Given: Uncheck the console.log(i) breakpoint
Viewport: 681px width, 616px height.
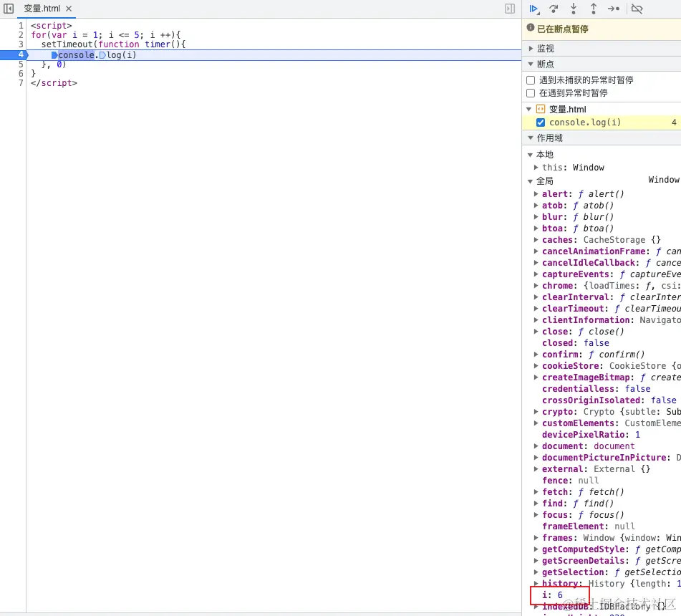Looking at the screenshot, I should pyautogui.click(x=540, y=122).
